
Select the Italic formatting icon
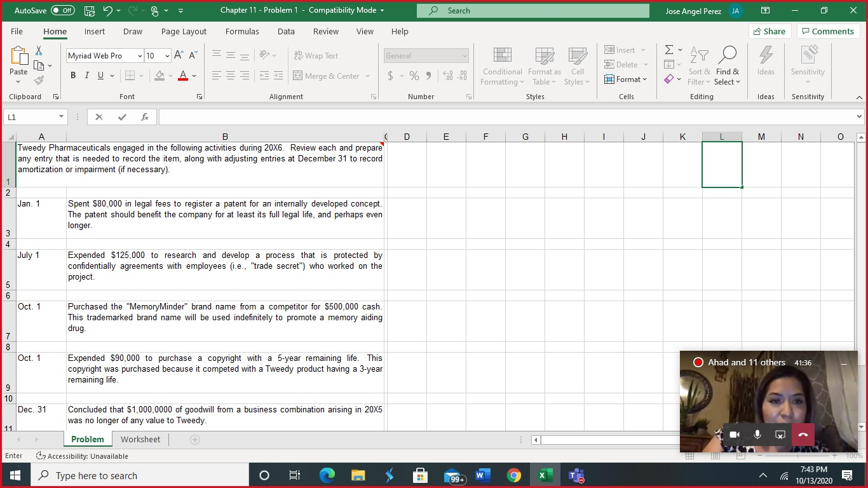[87, 75]
